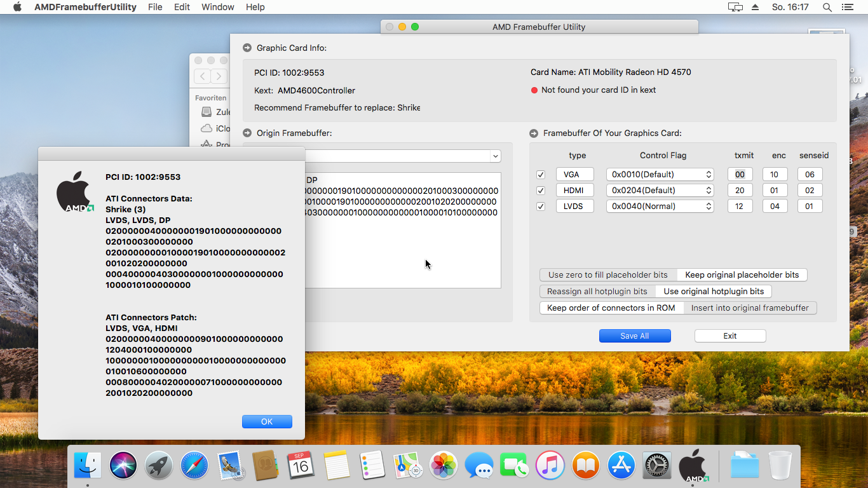Click arrow icon beside Framebuffer Of Your Graphics Card
This screenshot has width=868, height=488.
click(534, 133)
